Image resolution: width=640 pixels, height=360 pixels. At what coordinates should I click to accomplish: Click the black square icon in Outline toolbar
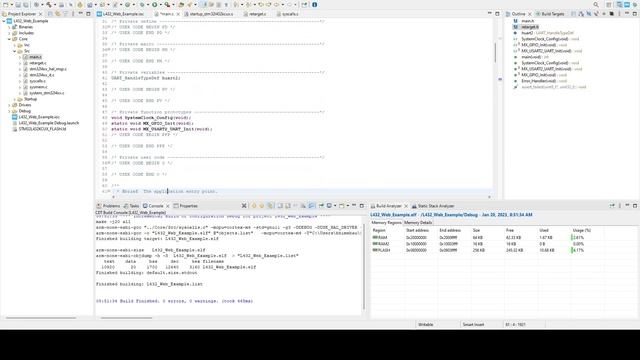(x=611, y=14)
